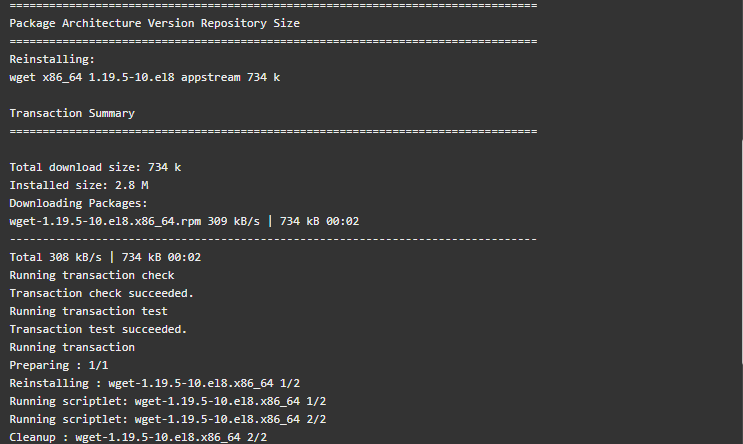This screenshot has width=743, height=444.
Task: Click the 'wget x86_64 1.19.5-10.el8 appstream' package row
Action: [145, 77]
